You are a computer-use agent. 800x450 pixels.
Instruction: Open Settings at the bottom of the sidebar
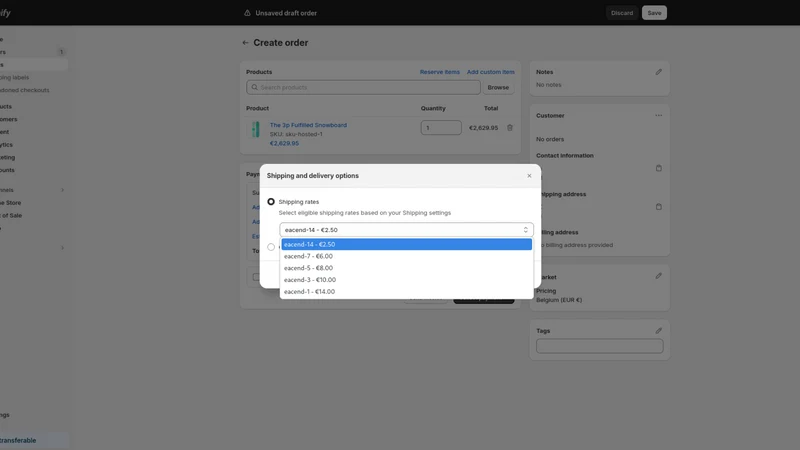click(x=5, y=415)
